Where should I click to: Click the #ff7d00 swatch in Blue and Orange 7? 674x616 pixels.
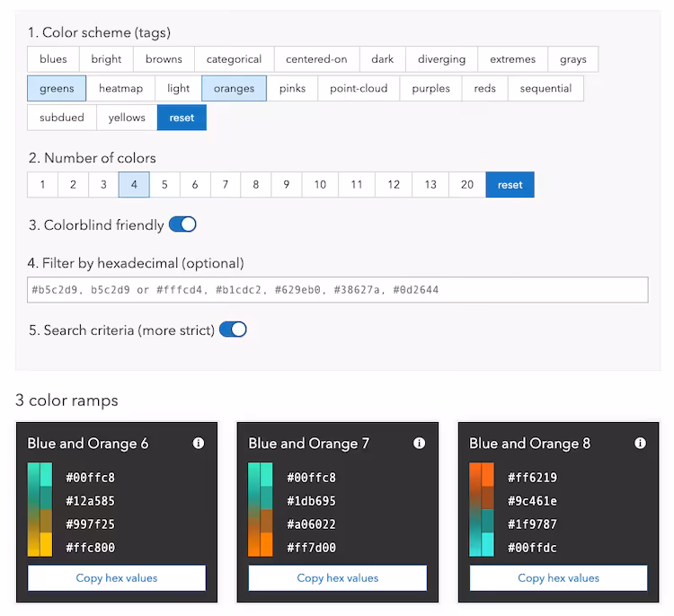click(267, 545)
